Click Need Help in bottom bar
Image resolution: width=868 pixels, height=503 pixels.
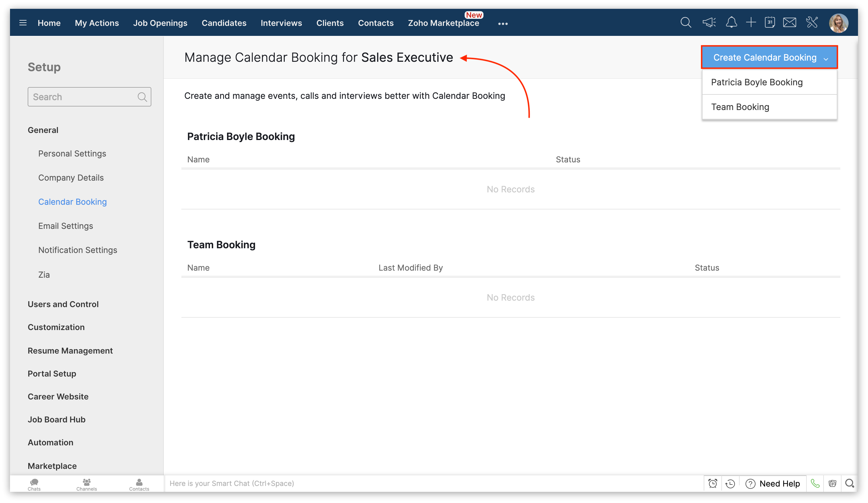click(772, 484)
